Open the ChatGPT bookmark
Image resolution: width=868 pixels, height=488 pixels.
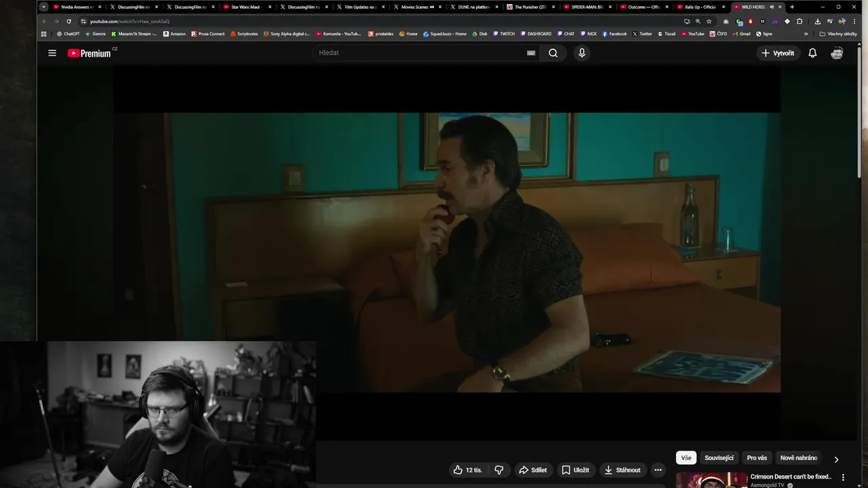click(x=68, y=33)
